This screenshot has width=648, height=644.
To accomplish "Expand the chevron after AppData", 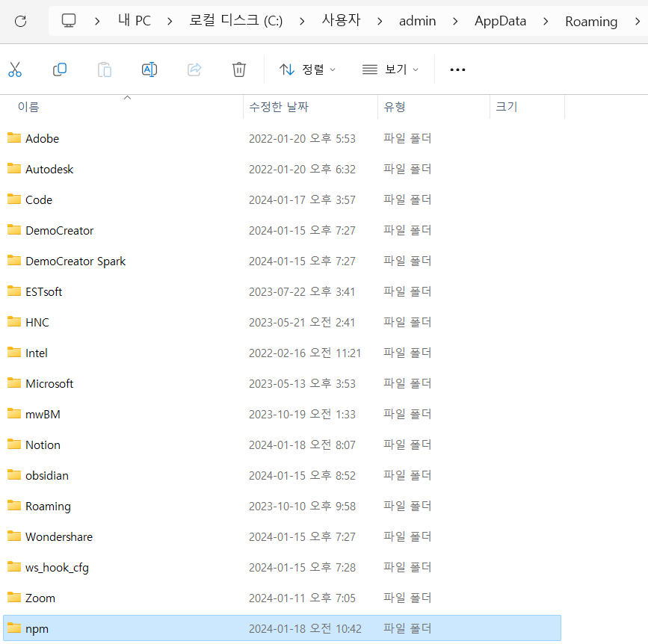I will click(546, 21).
